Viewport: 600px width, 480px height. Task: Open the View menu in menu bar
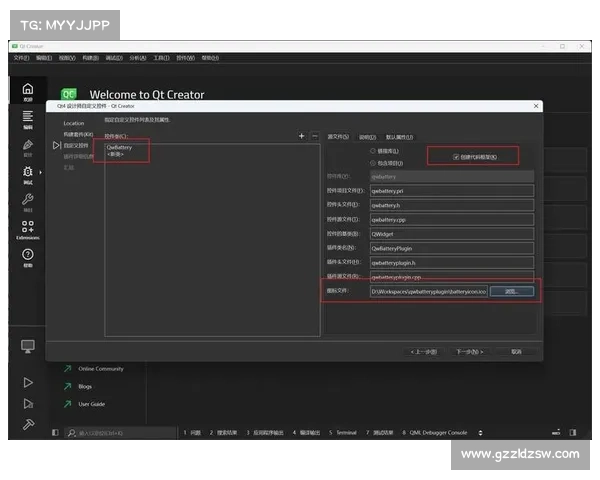[x=67, y=58]
